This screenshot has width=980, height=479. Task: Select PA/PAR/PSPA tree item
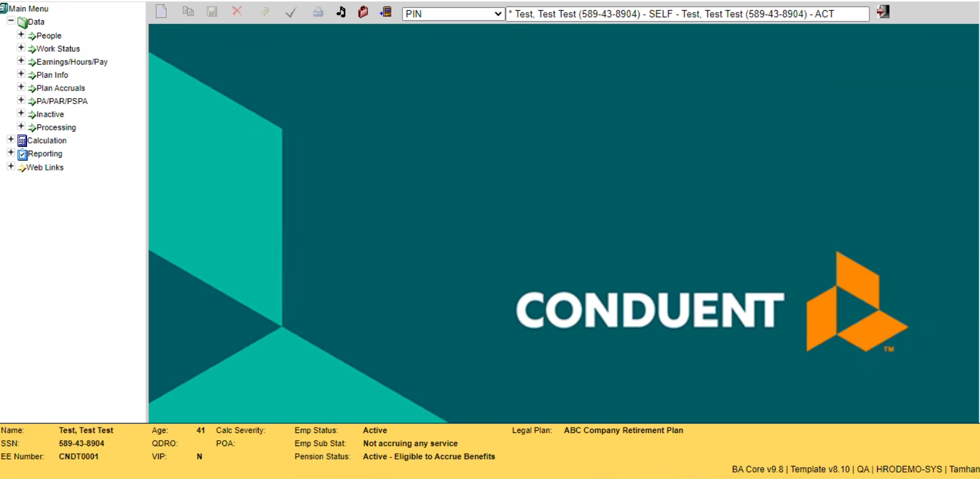(x=62, y=102)
